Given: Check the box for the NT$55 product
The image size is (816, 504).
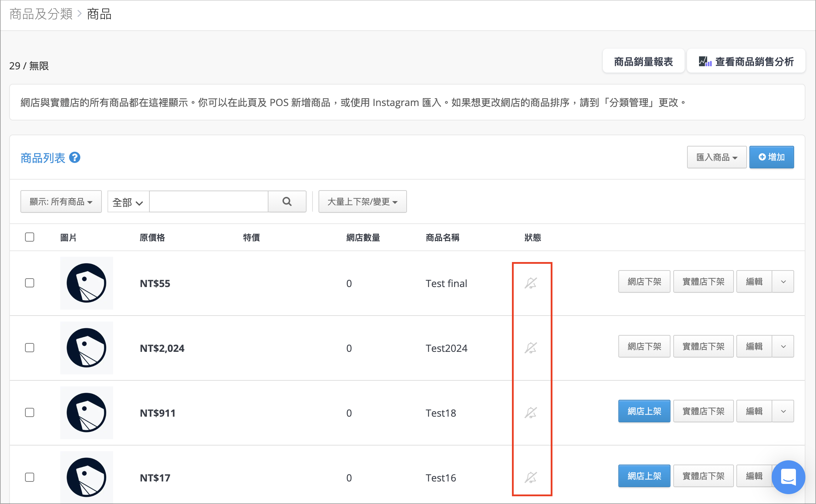Looking at the screenshot, I should 30,283.
